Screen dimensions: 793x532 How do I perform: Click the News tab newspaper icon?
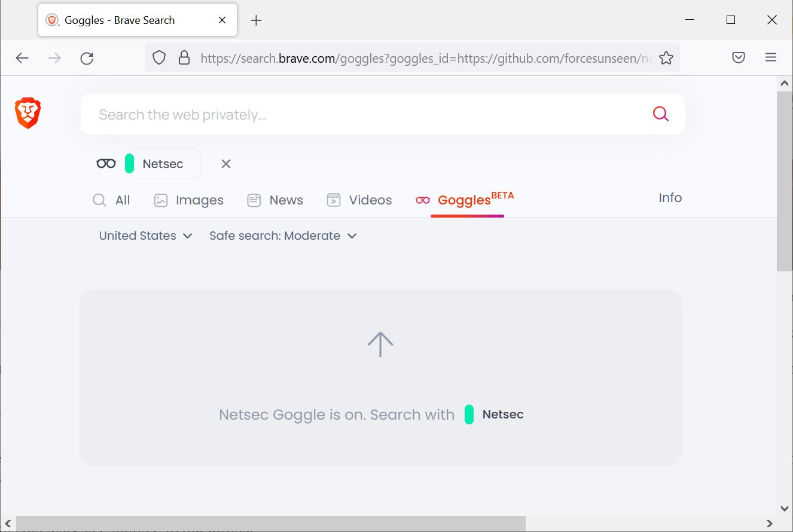254,200
